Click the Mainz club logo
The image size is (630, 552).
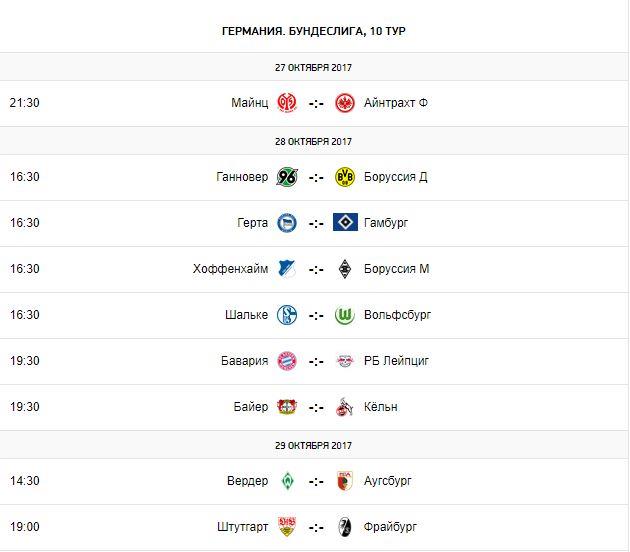287,103
